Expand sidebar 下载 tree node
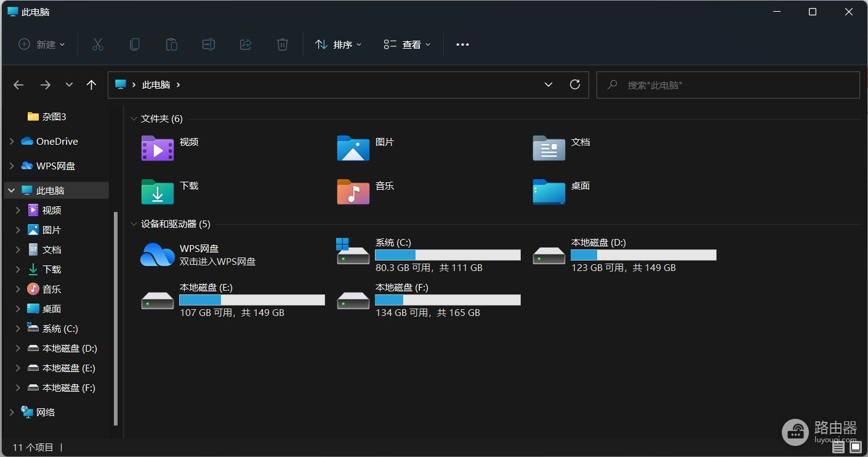 18,269
